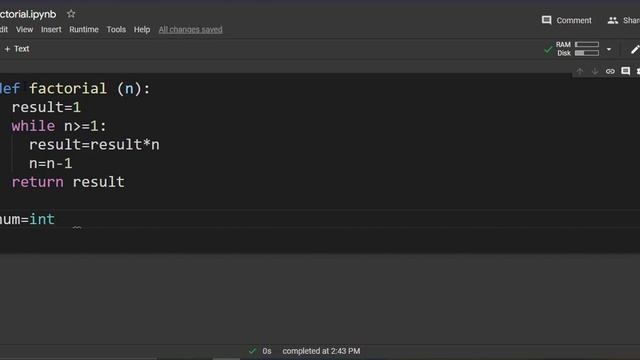Move cell up with arrow icon
The image size is (640, 360).
coord(580,71)
